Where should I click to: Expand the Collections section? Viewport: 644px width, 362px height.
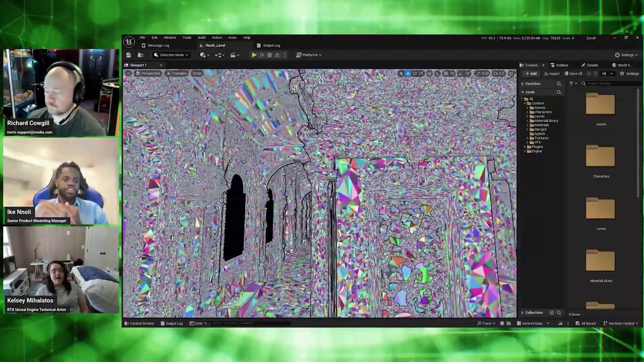[522, 313]
